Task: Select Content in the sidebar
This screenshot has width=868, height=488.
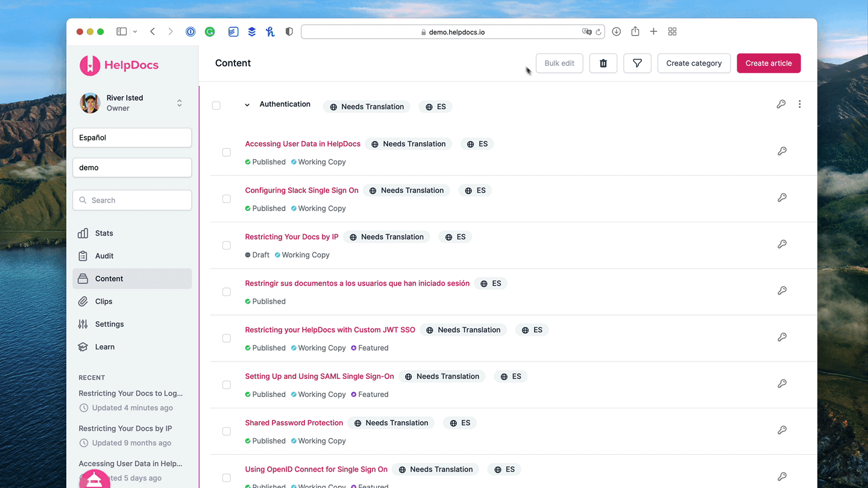Action: click(x=132, y=278)
